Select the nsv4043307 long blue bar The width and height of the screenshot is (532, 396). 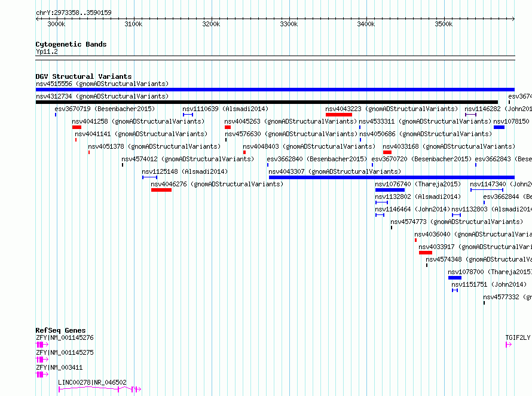[392, 177]
